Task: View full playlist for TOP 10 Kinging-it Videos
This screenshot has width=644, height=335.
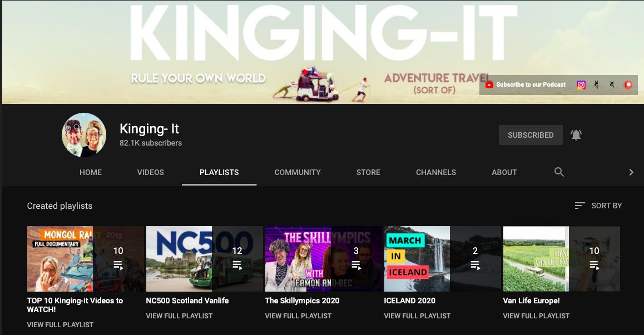Action: [61, 325]
